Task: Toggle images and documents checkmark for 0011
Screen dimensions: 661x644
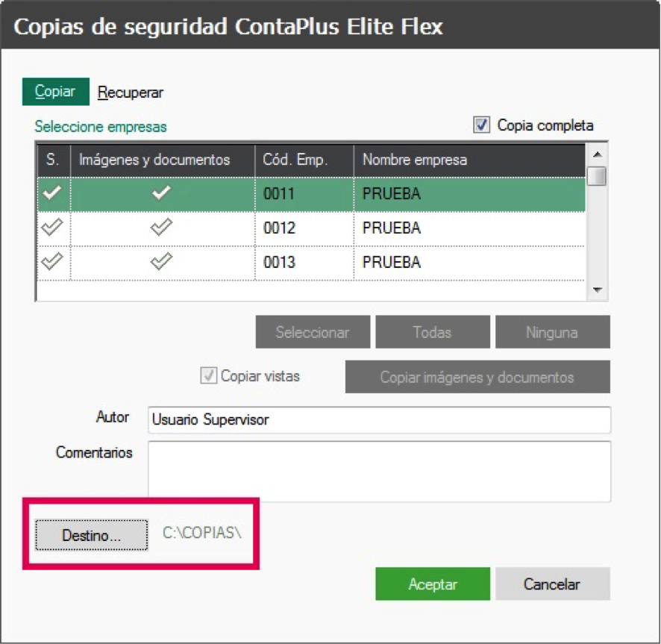Action: (162, 193)
